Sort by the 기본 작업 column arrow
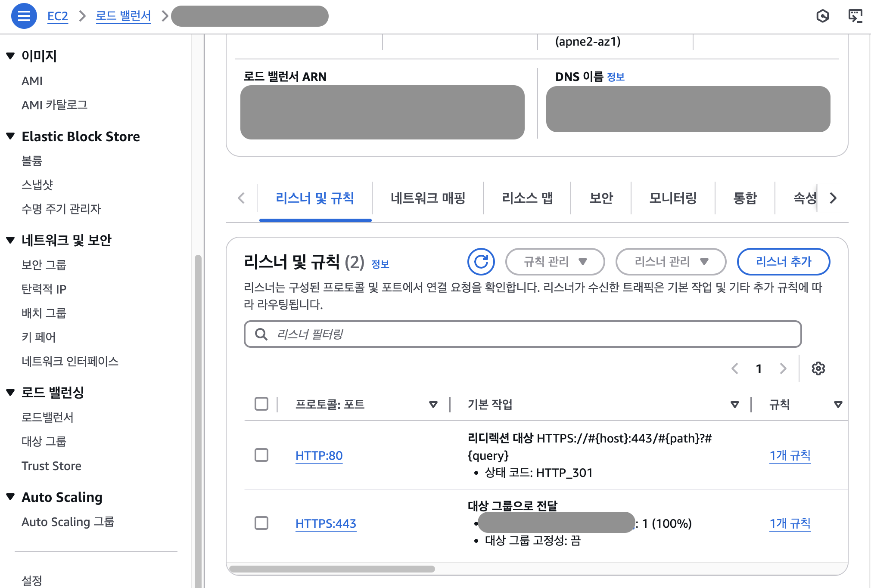Image resolution: width=871 pixels, height=588 pixels. point(735,404)
